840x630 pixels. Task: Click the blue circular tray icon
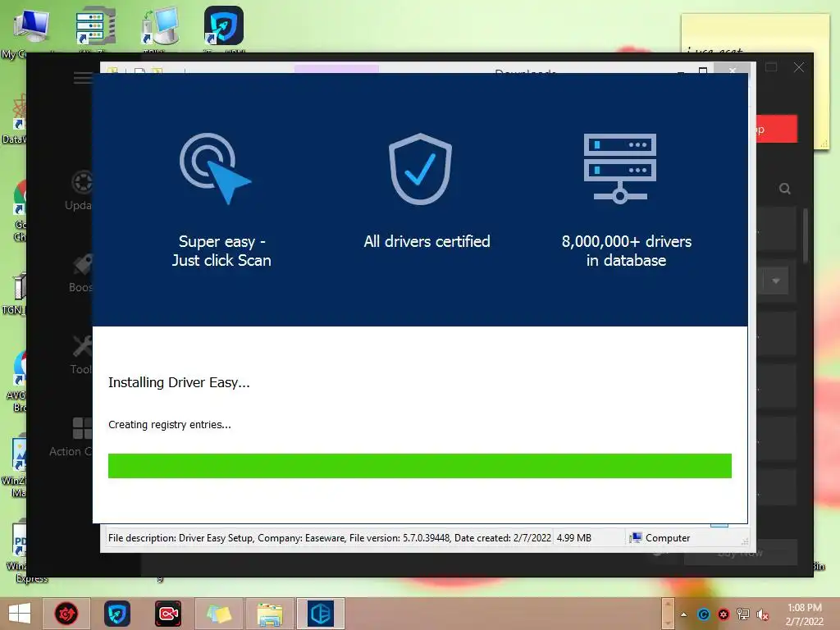click(703, 614)
